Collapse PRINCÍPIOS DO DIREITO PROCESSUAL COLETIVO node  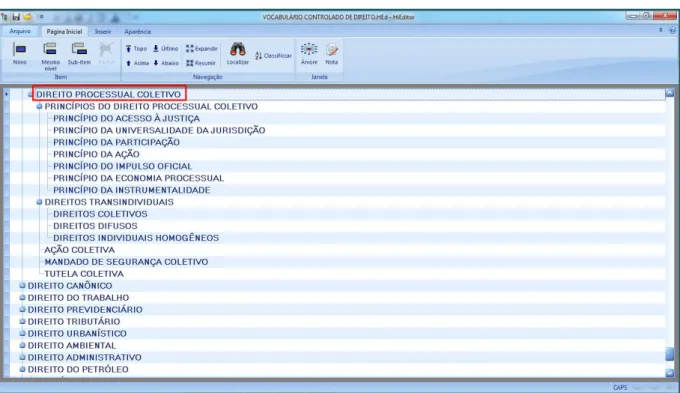pos(39,106)
